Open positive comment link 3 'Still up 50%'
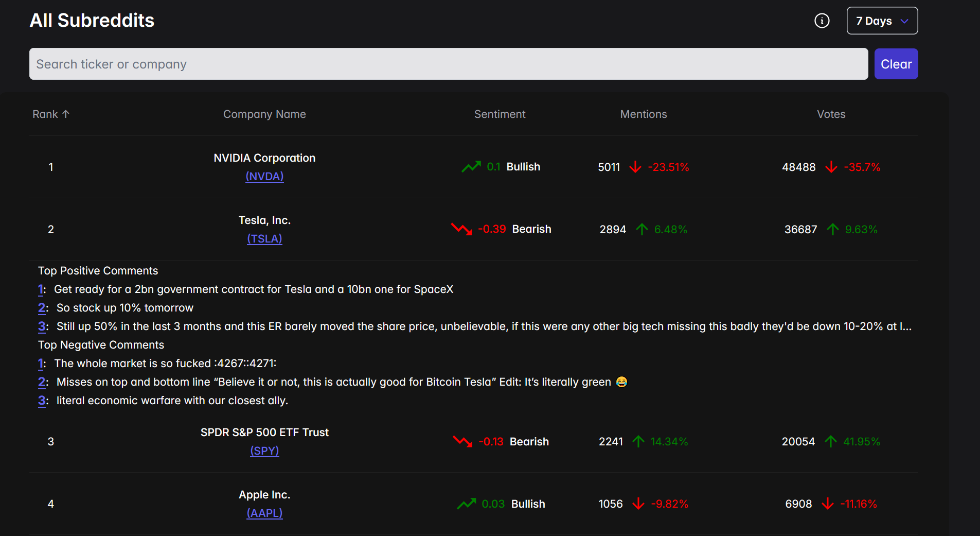 [x=42, y=326]
